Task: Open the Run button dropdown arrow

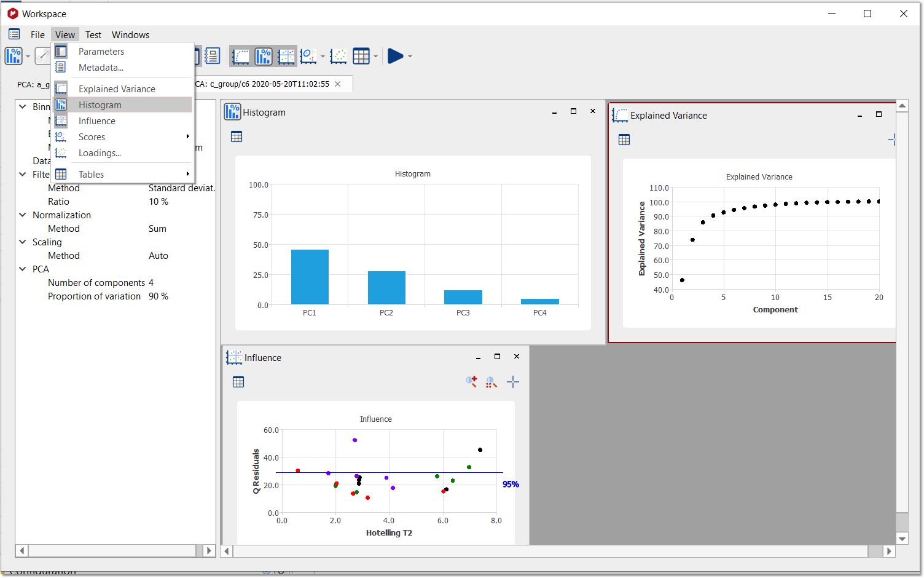Action: pos(410,57)
